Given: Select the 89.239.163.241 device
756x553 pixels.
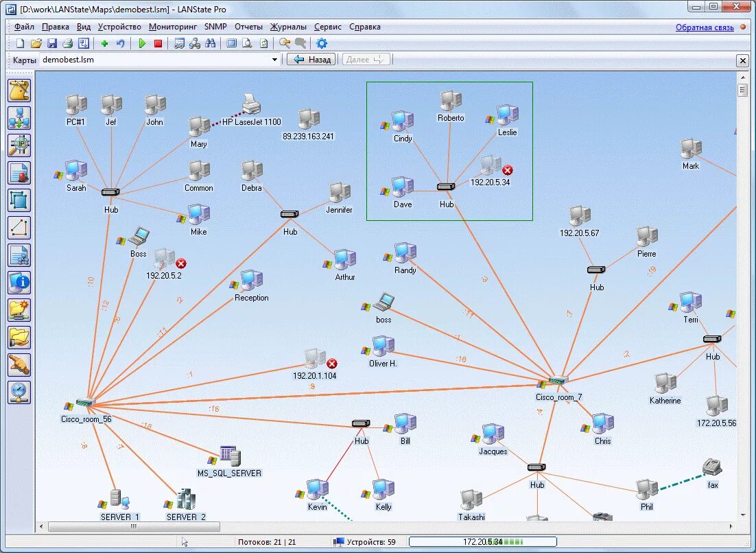Looking at the screenshot, I should coord(309,119).
